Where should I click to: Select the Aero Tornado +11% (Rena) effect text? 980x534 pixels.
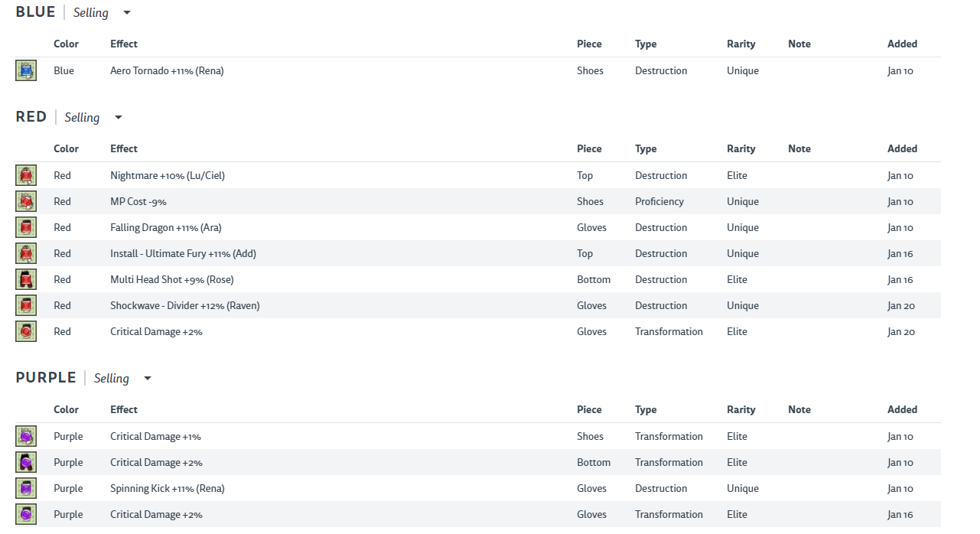click(x=167, y=71)
